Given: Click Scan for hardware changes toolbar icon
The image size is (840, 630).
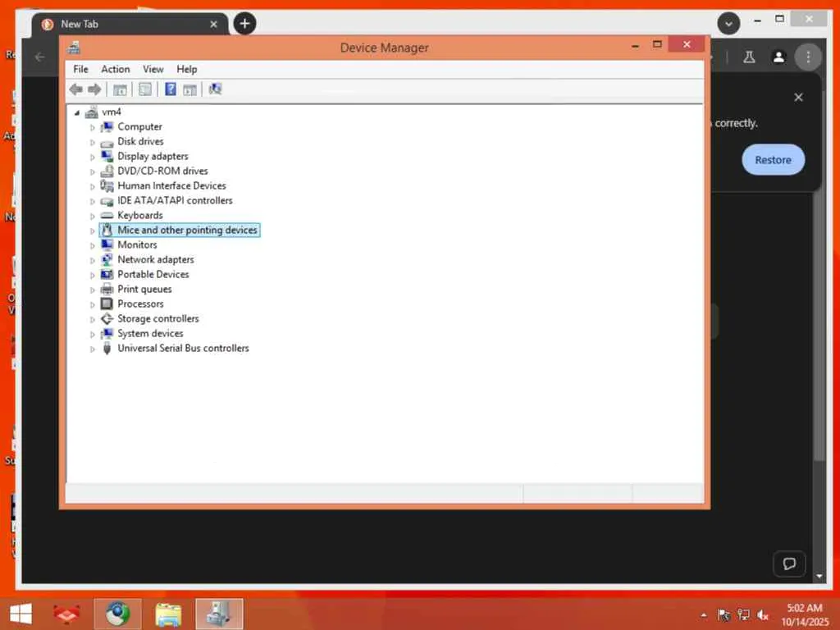Looking at the screenshot, I should tap(216, 89).
